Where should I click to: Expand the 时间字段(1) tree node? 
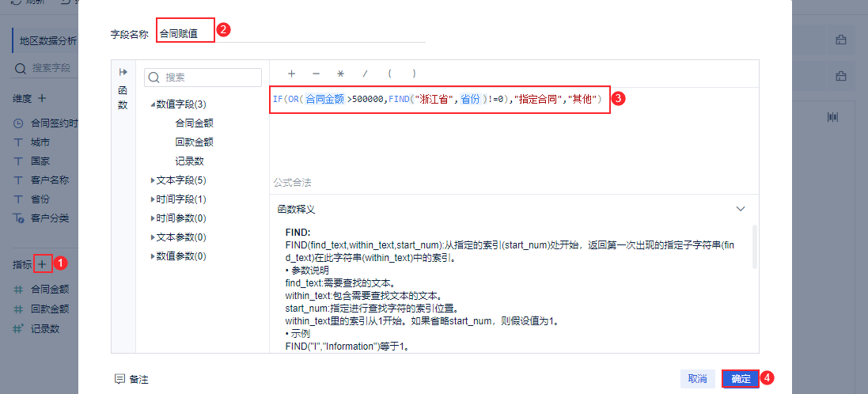(x=153, y=199)
